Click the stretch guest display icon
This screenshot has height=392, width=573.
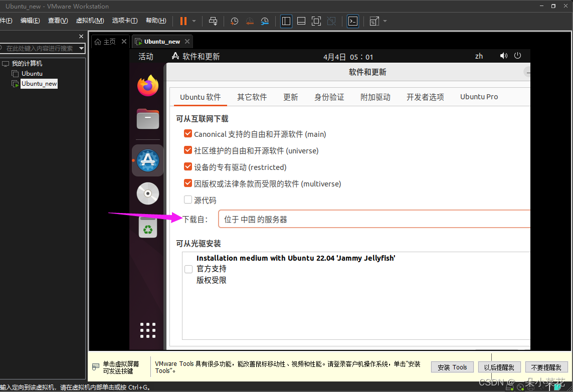click(x=374, y=21)
